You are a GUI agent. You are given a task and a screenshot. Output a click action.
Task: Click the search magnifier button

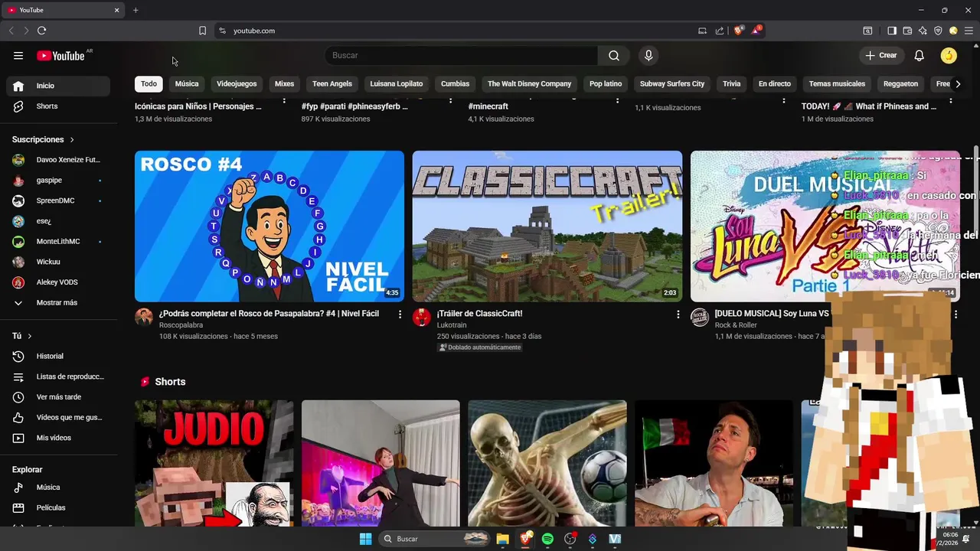pyautogui.click(x=614, y=55)
